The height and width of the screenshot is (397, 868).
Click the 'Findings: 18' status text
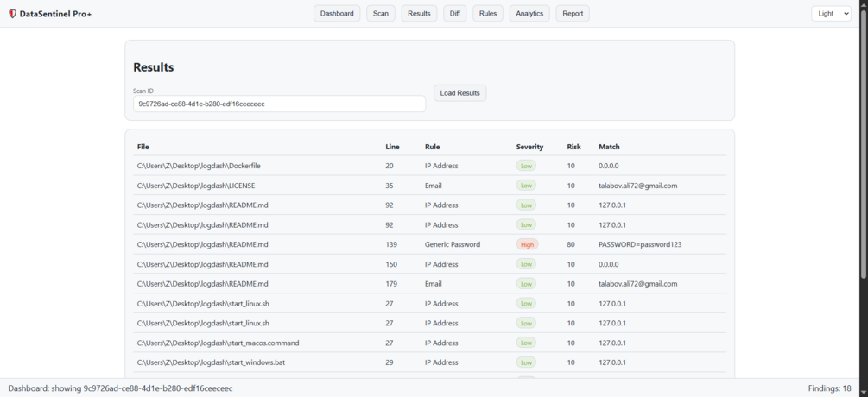[x=830, y=388]
